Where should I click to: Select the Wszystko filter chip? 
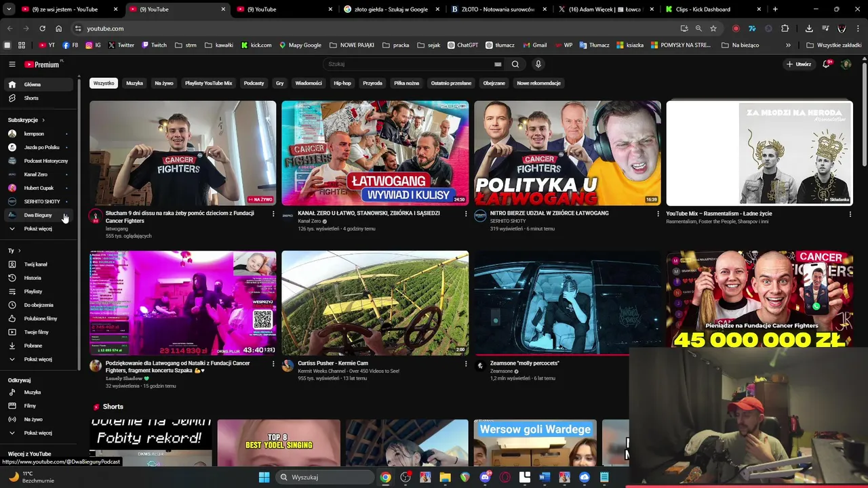coord(104,83)
